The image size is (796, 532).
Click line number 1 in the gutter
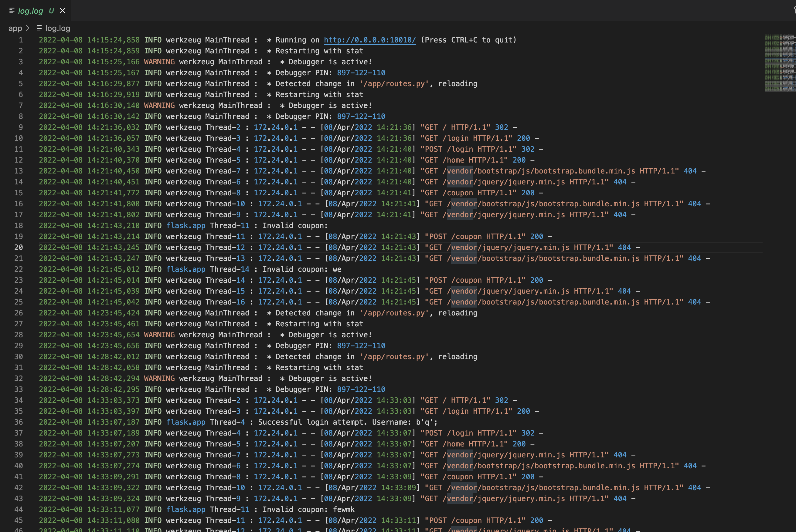coord(21,40)
